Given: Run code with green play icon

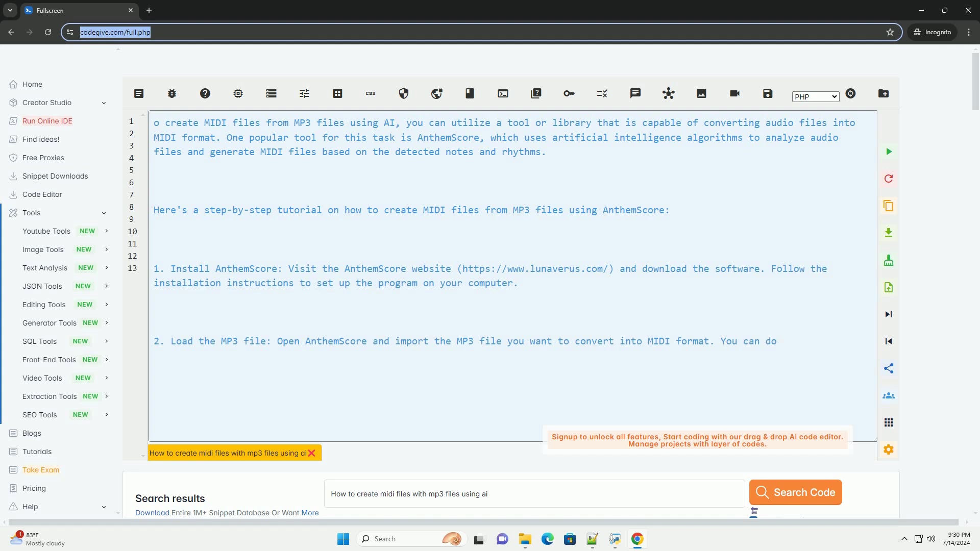Looking at the screenshot, I should pyautogui.click(x=889, y=152).
